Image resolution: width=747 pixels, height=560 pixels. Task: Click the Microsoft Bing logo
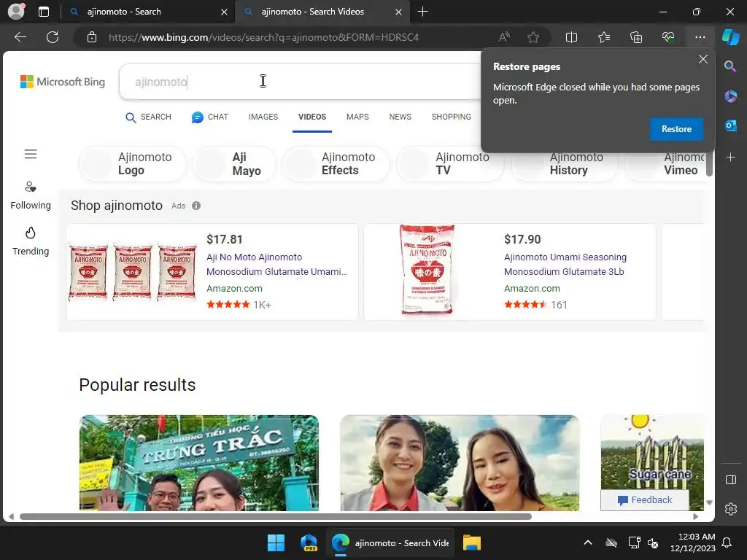coord(63,82)
